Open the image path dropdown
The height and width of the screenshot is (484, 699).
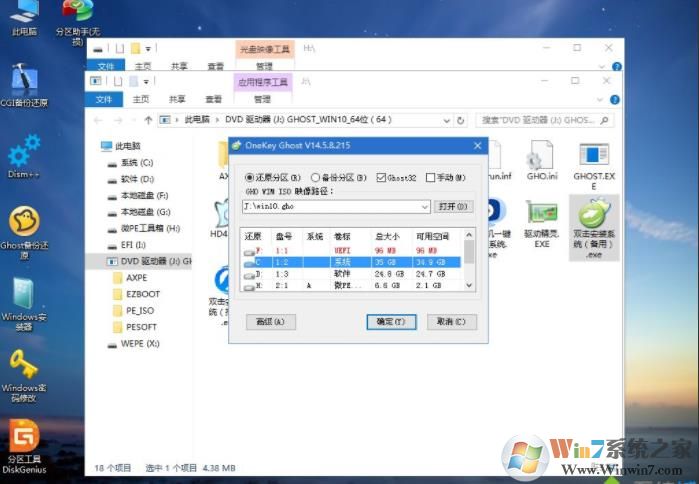point(424,207)
